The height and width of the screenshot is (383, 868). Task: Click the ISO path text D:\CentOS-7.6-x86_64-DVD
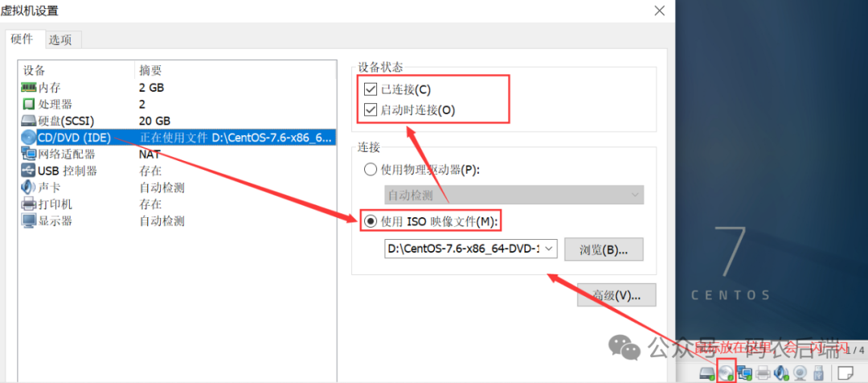click(x=464, y=249)
